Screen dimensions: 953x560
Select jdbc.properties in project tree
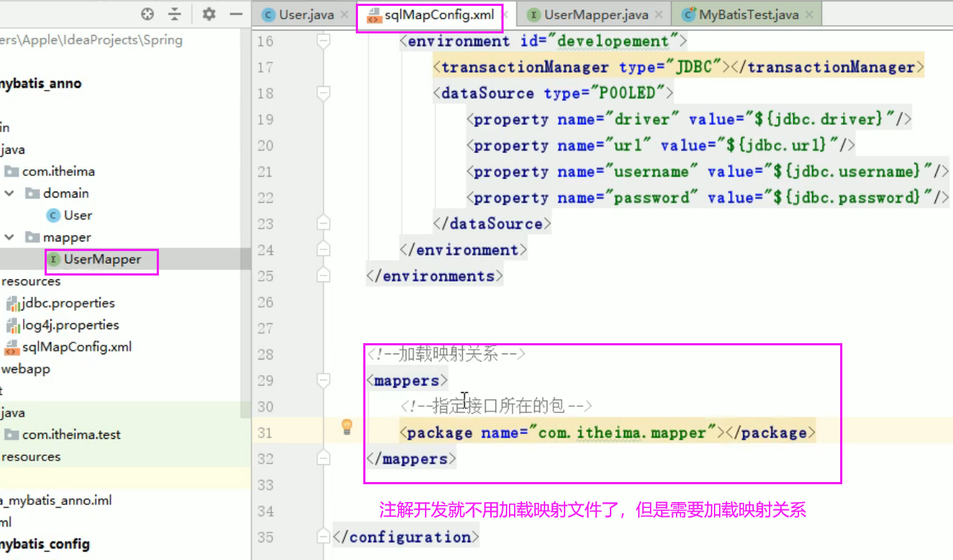point(68,303)
